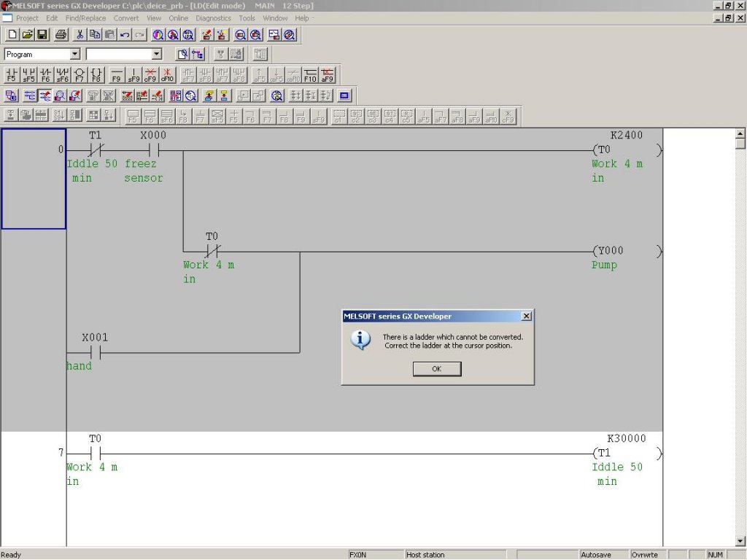Insert application instruction F8

click(96, 75)
